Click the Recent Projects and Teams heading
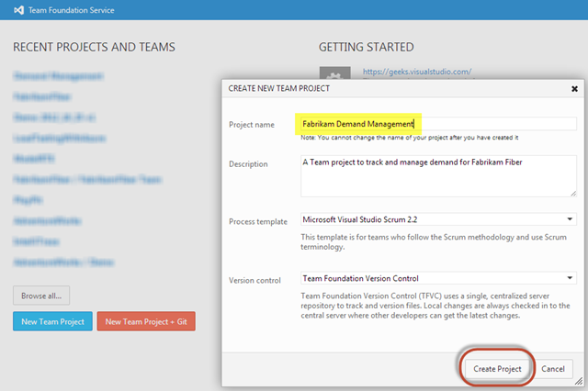Viewport: 588px width, 391px height. coord(94,47)
